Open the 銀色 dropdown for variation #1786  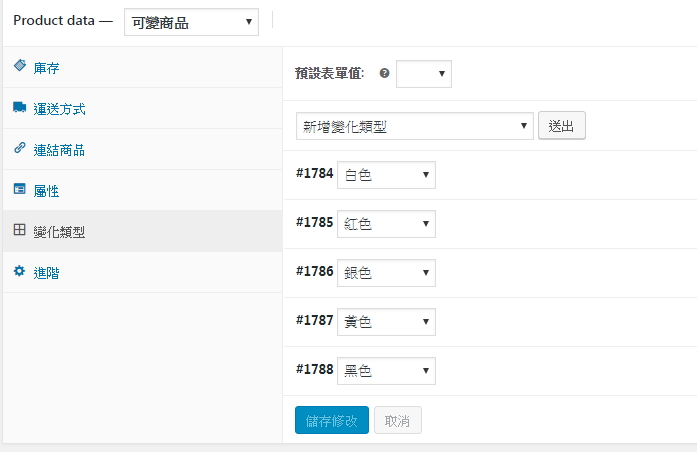click(386, 273)
